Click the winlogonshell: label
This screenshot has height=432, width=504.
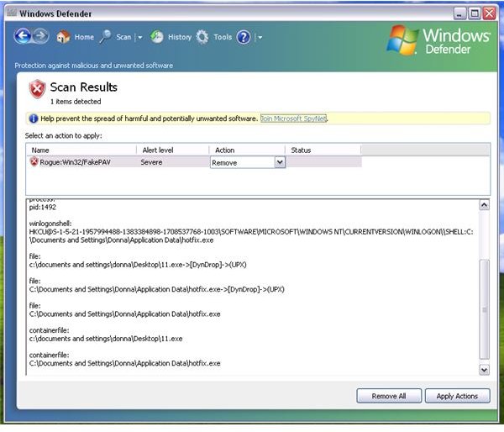coord(50,224)
